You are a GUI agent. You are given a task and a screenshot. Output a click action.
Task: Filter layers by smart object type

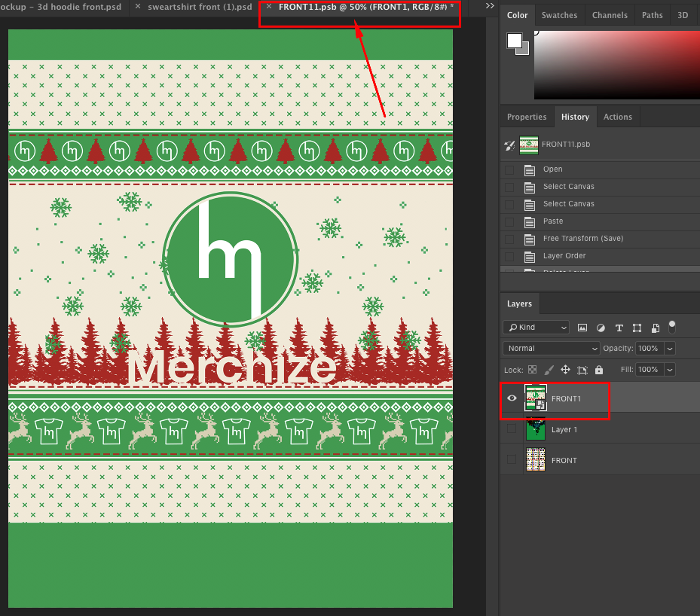click(x=655, y=328)
